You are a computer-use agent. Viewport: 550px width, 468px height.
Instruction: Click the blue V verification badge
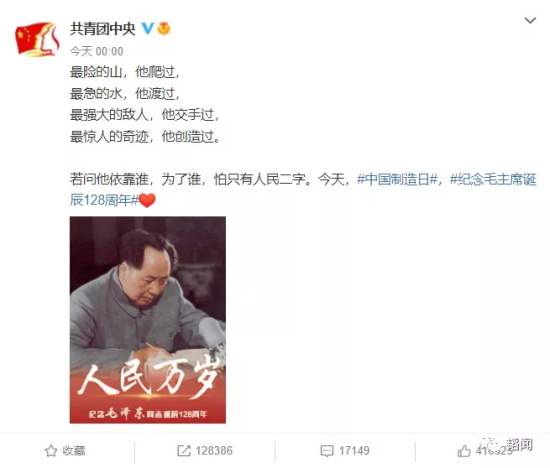(x=147, y=28)
